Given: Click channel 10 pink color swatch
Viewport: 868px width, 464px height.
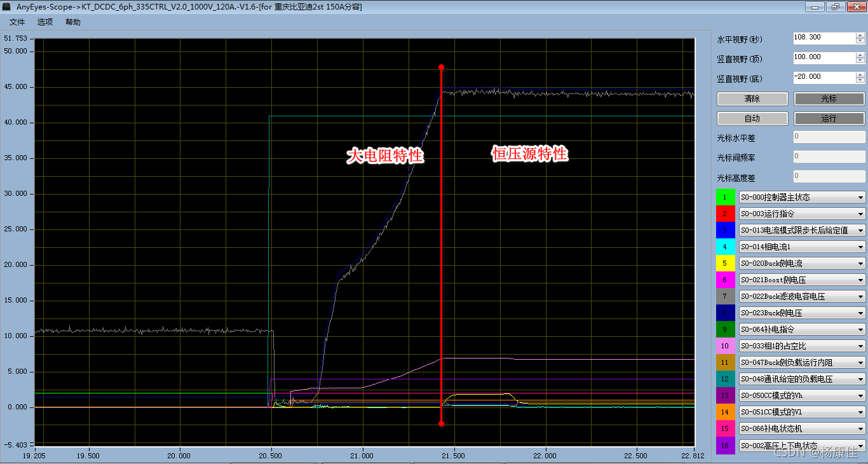Looking at the screenshot, I should (726, 346).
